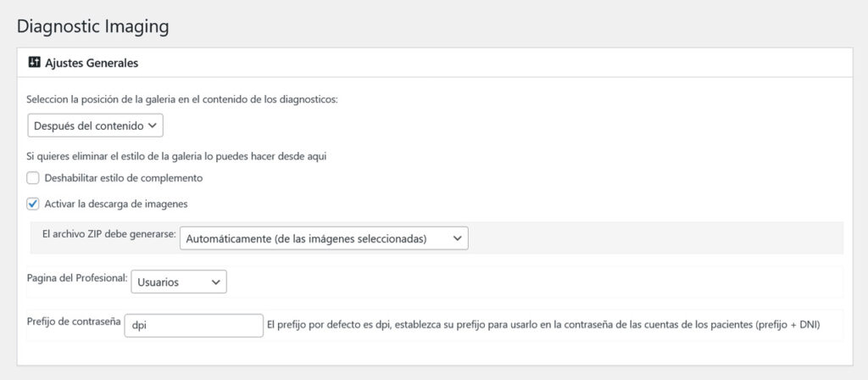Image resolution: width=868 pixels, height=380 pixels.
Task: Focus the "Prefijo de contraseña" text field containing dpi
Action: coord(194,326)
